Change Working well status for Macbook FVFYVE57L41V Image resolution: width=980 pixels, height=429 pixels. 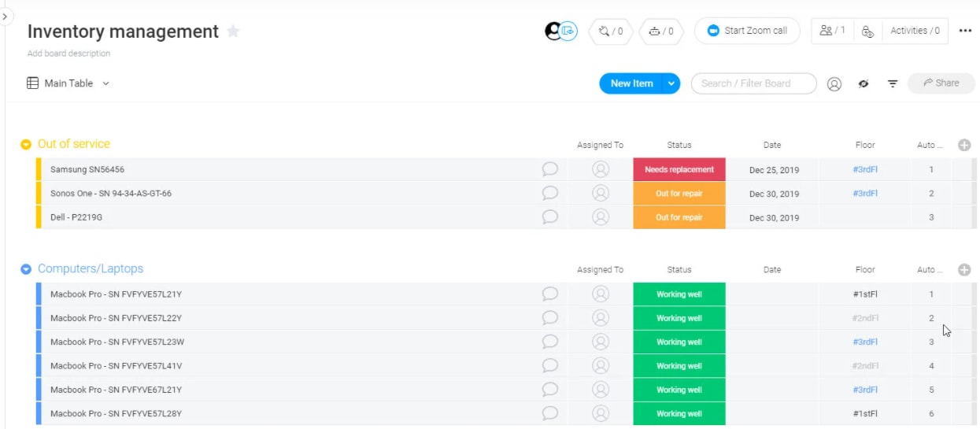[679, 366]
